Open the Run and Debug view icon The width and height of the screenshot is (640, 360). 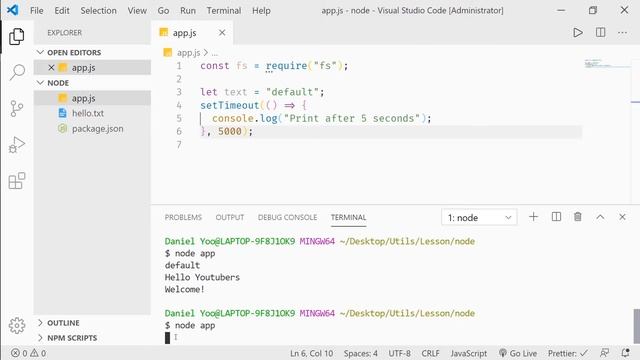[17, 144]
